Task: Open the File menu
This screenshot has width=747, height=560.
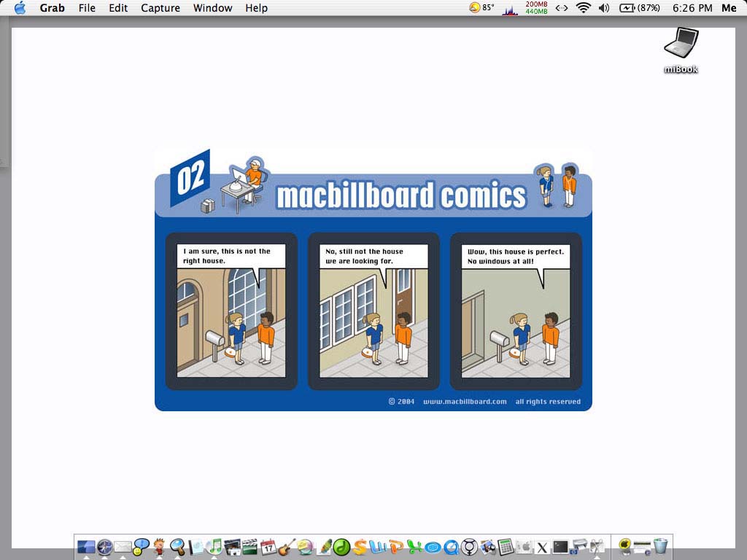Action: (87, 7)
